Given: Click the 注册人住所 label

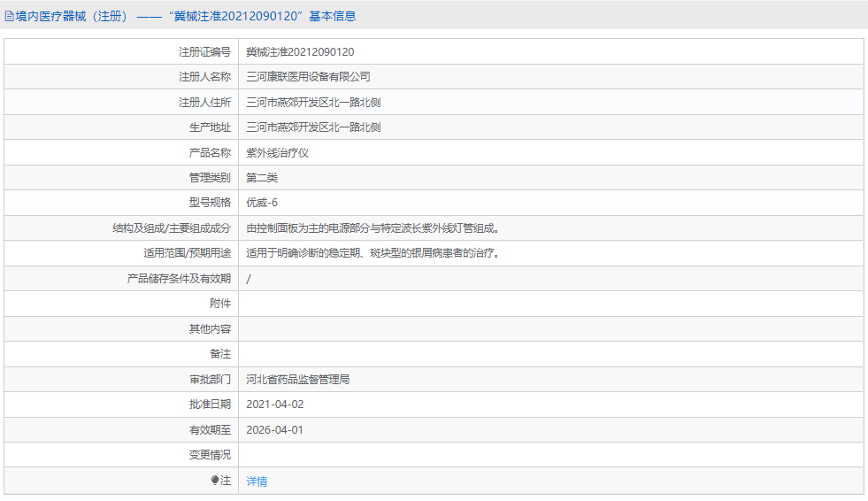Looking at the screenshot, I should coord(204,103).
